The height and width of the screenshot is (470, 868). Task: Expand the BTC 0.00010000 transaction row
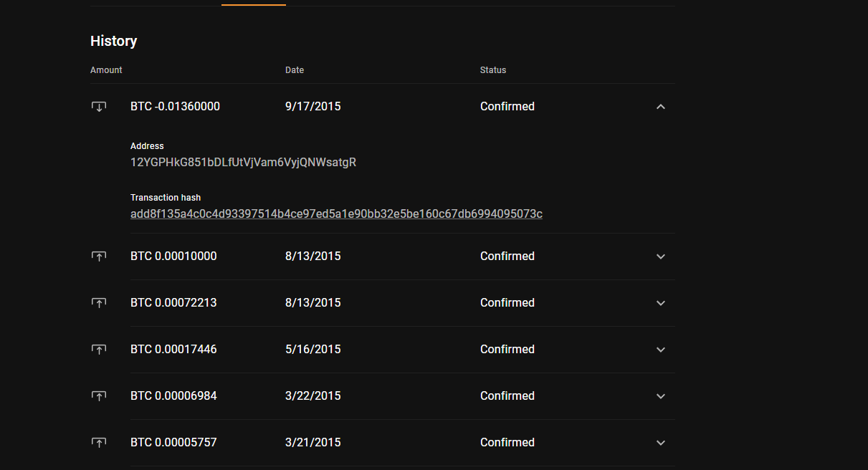(x=661, y=256)
